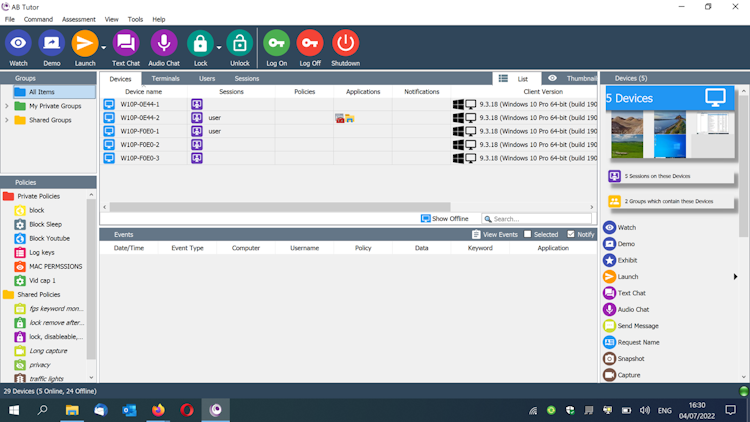Image resolution: width=750 pixels, height=422 pixels.
Task: Click Watch in the right panel
Action: (619, 228)
